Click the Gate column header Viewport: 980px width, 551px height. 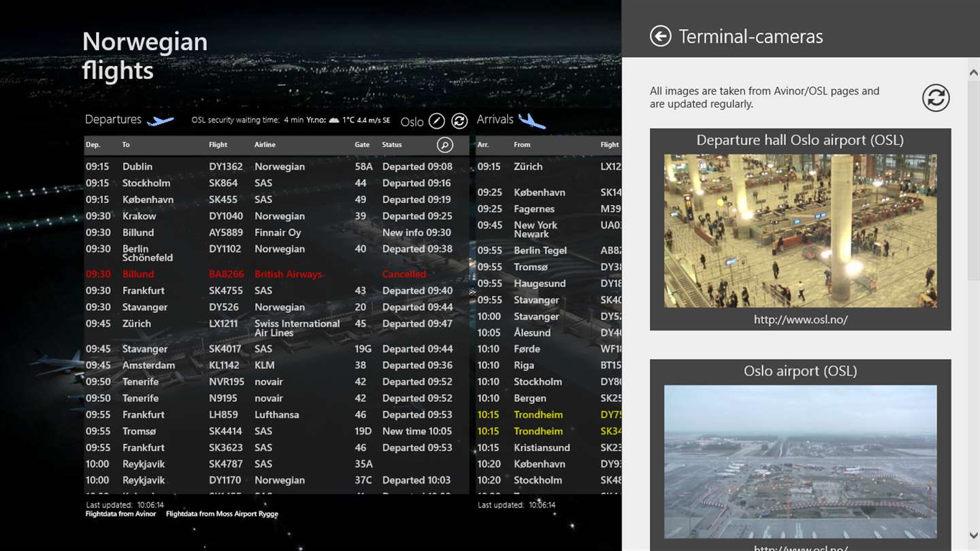[362, 145]
